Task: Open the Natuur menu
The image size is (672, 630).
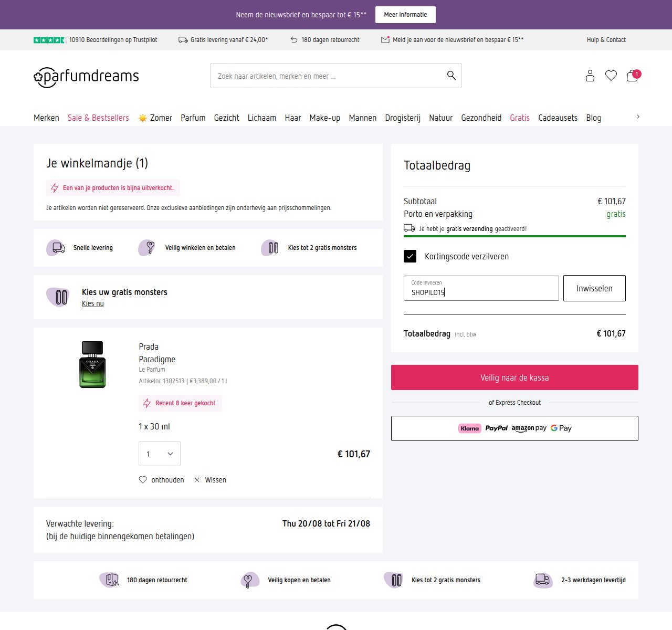Action: pos(441,118)
